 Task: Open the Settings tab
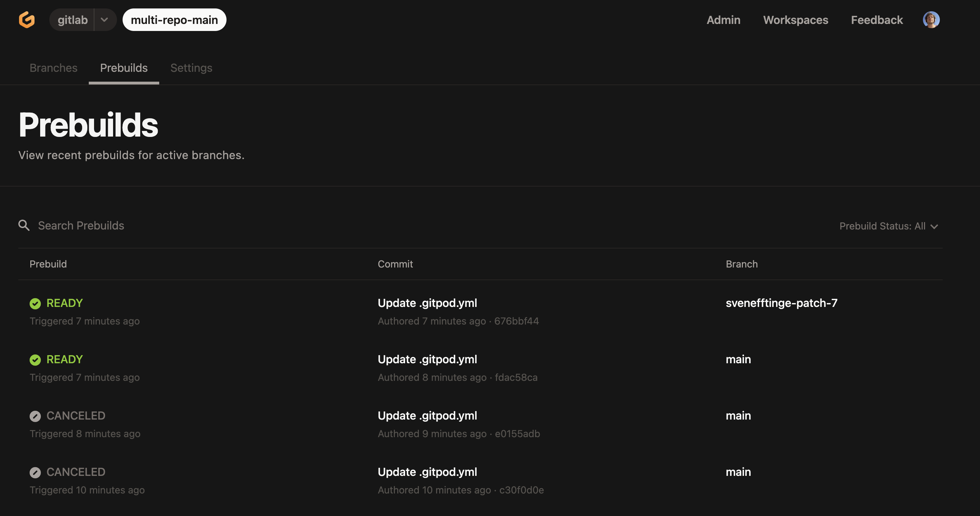(x=191, y=68)
